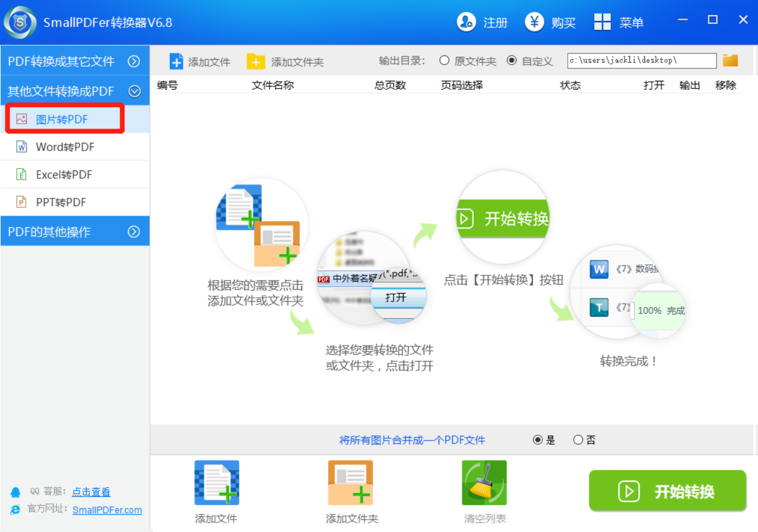The image size is (758, 532).
Task: Click the PPT document icon in sidebar
Action: click(22, 202)
